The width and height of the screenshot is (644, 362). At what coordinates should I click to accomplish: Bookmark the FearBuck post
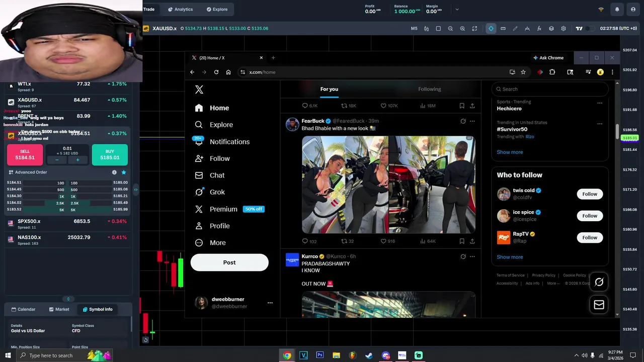click(x=462, y=241)
